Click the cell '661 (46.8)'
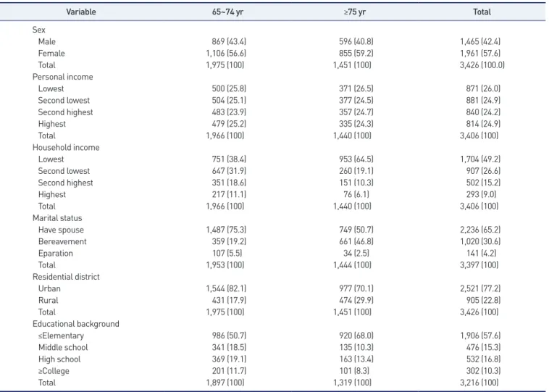The width and height of the screenshot is (549, 392). coord(356,242)
